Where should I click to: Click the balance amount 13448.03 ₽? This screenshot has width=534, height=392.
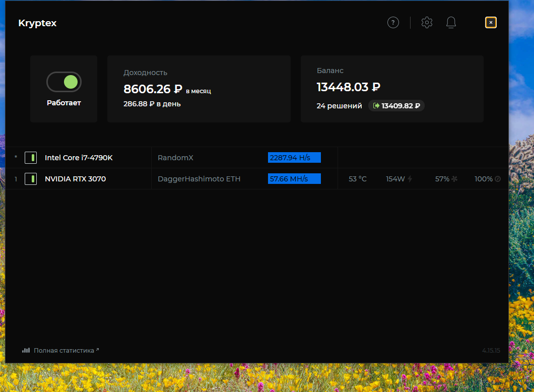(x=349, y=87)
